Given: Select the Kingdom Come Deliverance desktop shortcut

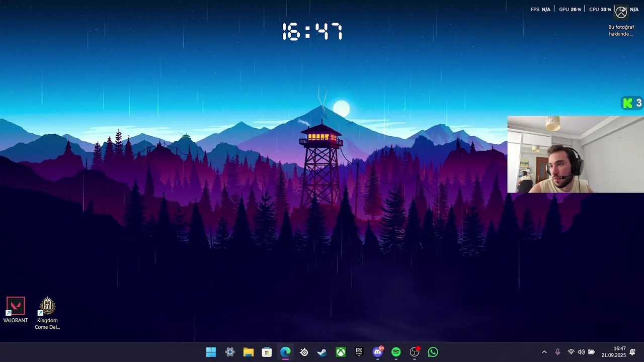Looking at the screenshot, I should 47,313.
